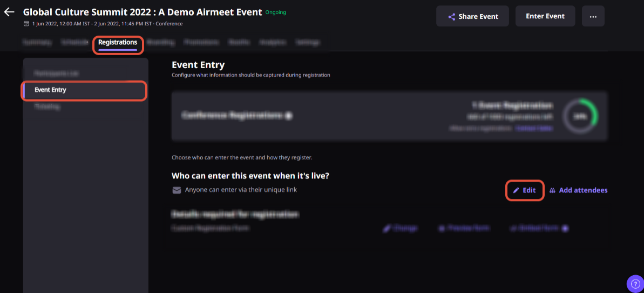Screen dimensions: 644x293
Task: Click the Edit pencil for event entry
Action: [525, 190]
